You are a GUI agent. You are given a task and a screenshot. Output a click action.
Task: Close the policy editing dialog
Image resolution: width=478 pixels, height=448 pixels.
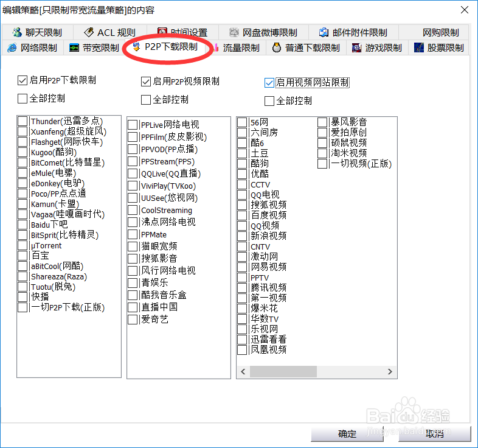click(464, 10)
